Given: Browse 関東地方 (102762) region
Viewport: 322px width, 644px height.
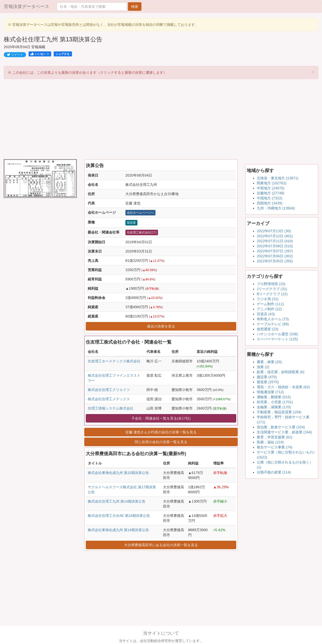Looking at the screenshot, I should (x=271, y=183).
